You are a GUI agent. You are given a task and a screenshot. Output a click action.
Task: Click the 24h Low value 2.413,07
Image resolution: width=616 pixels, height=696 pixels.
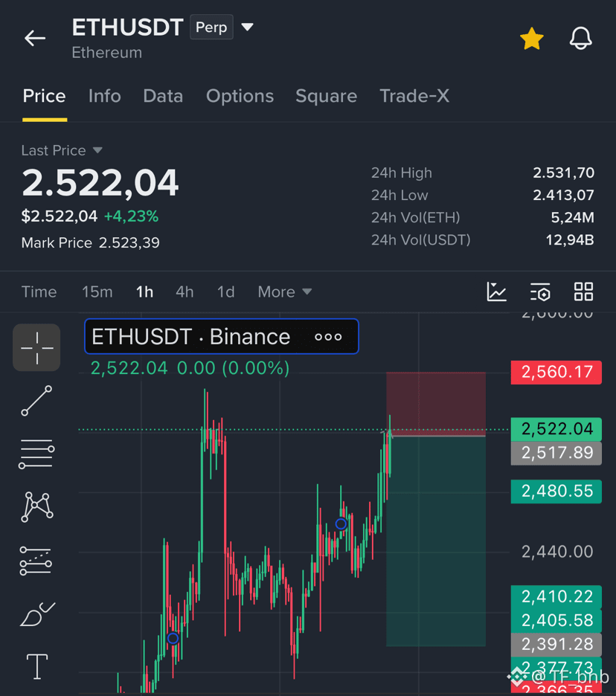[563, 195]
